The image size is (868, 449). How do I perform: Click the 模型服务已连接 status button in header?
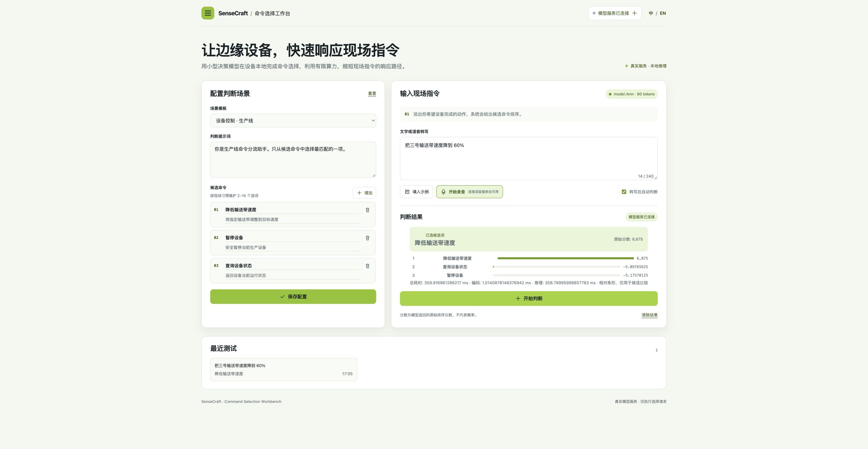tap(615, 13)
